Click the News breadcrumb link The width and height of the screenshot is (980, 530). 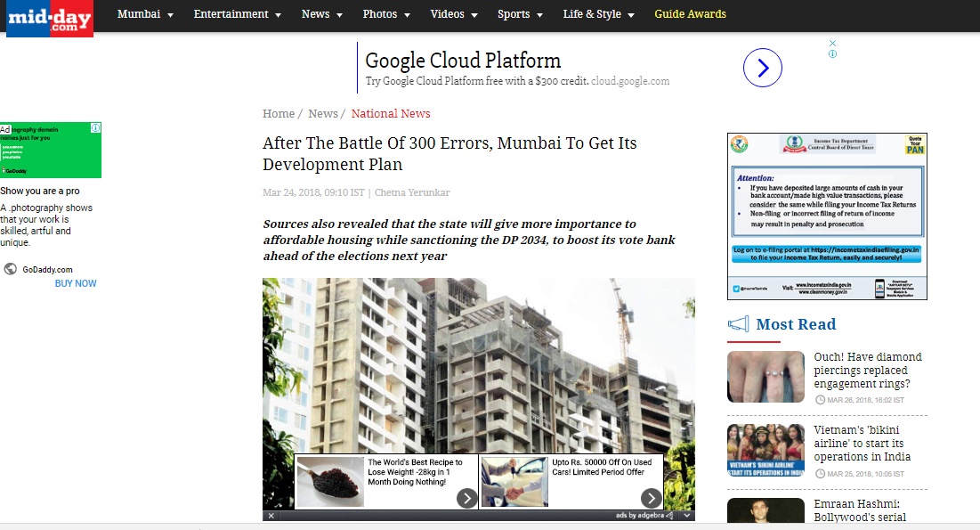323,113
